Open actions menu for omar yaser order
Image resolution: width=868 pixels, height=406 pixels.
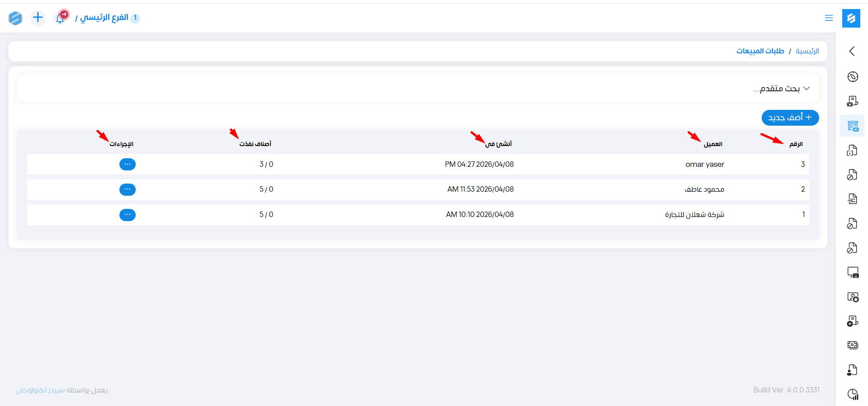[x=128, y=165]
